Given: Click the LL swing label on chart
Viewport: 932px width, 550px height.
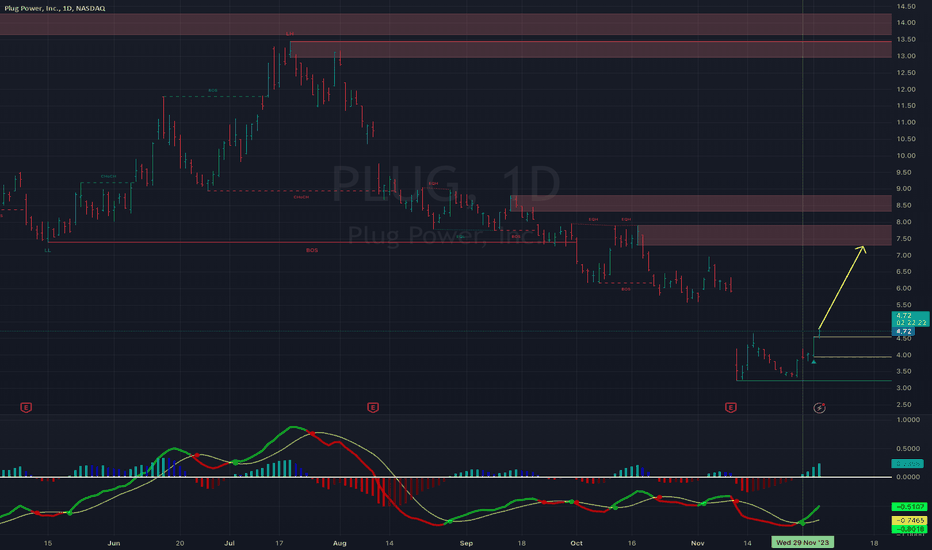Looking at the screenshot, I should coord(48,250).
